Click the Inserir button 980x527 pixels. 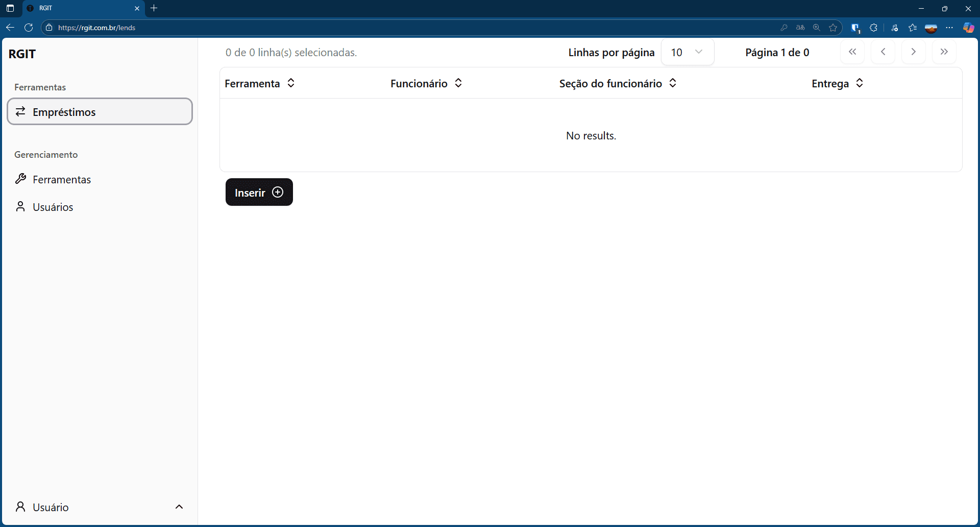click(259, 193)
